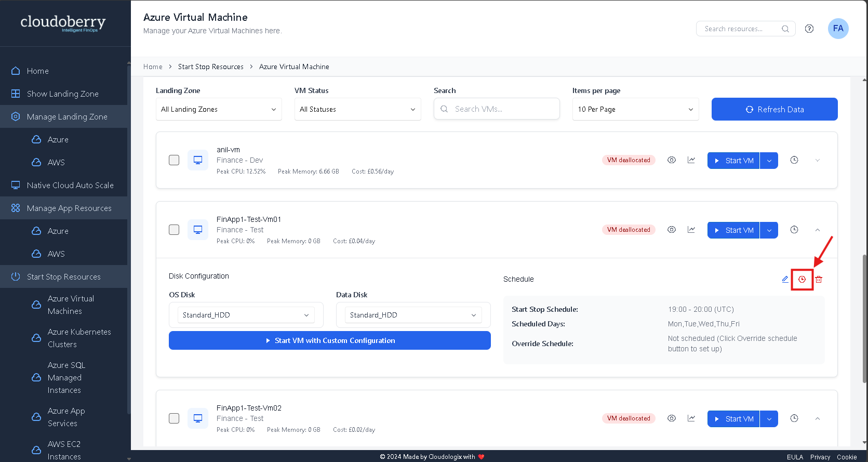This screenshot has width=868, height=462.
Task: Open the Cookie footer link
Action: pyautogui.click(x=847, y=457)
